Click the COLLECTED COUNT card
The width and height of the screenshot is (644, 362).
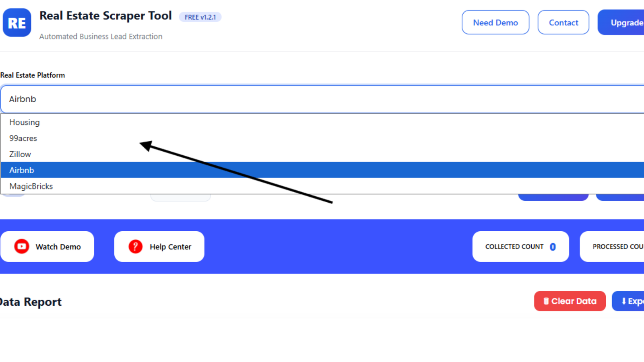pos(521,247)
